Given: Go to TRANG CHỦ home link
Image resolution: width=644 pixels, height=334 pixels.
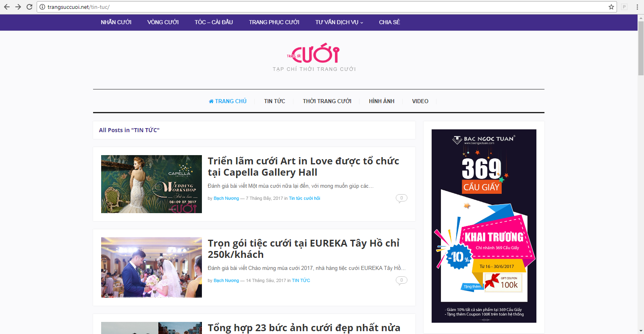Looking at the screenshot, I should click(228, 101).
